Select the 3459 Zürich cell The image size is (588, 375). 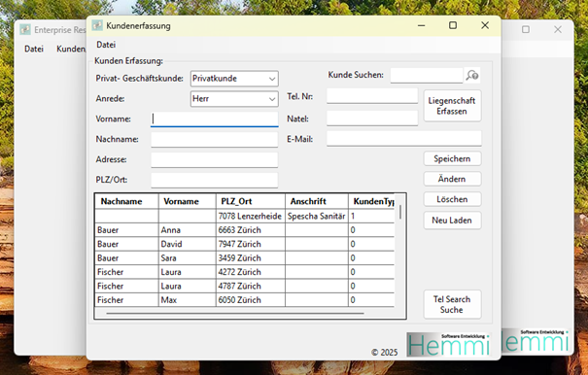251,258
